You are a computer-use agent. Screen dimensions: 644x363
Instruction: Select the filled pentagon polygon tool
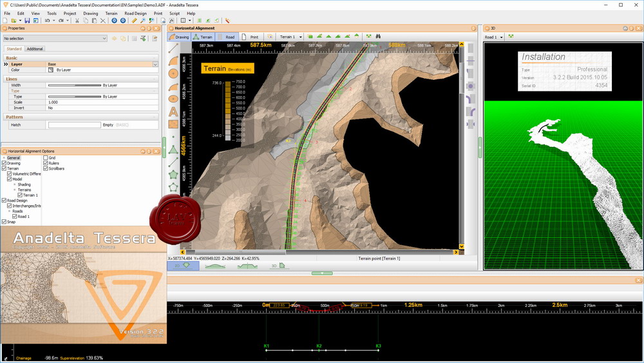coord(173,174)
